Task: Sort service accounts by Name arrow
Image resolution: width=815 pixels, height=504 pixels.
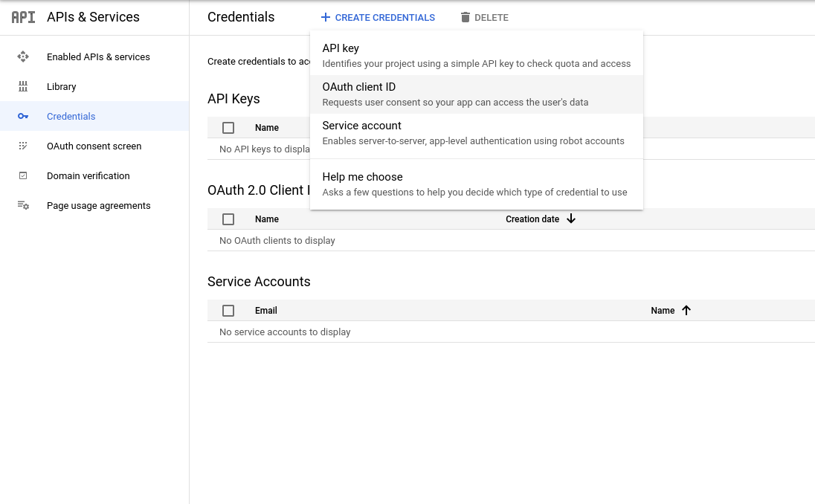Action: 686,310
